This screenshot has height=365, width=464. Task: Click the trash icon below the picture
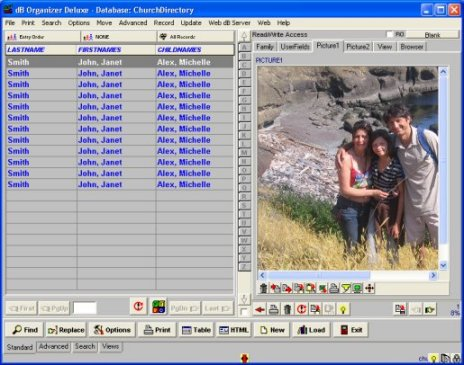tap(263, 288)
